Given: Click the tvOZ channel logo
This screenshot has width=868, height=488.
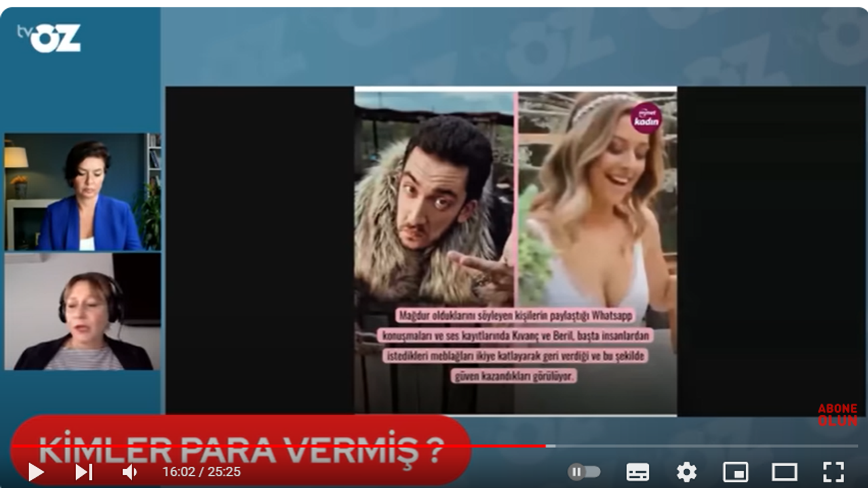Looking at the screenshot, I should click(x=50, y=38).
